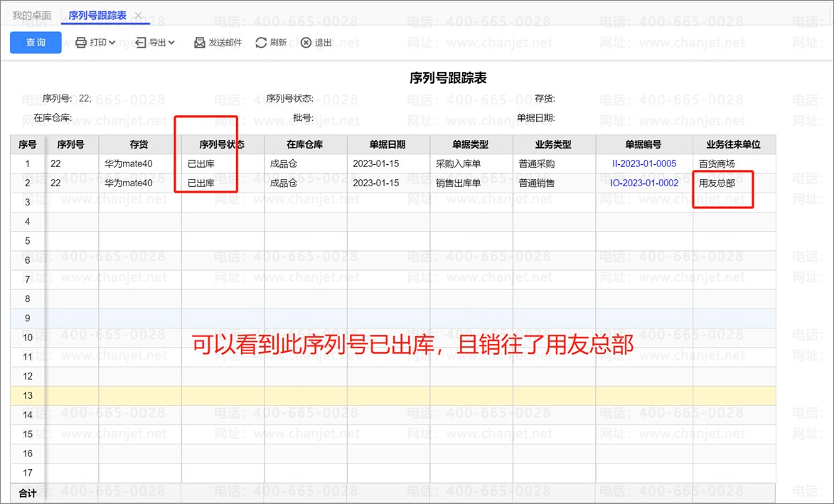Screen dimensions: 834x504
Task: Click the report title 序列号跟踪表
Action: tap(448, 77)
